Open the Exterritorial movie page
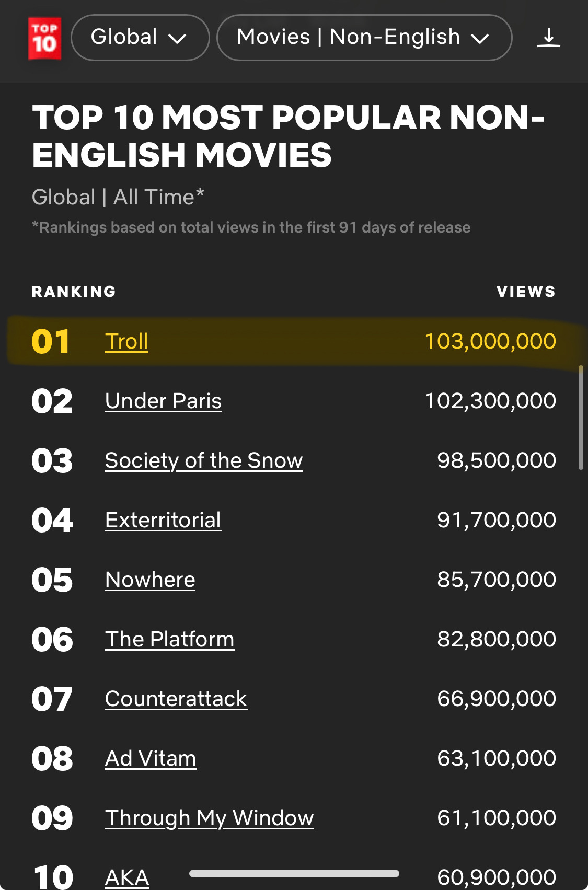 pyautogui.click(x=163, y=521)
